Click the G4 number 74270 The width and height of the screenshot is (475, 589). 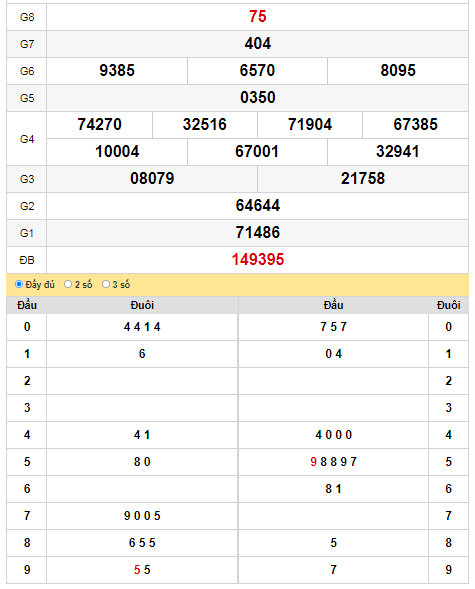100,125
